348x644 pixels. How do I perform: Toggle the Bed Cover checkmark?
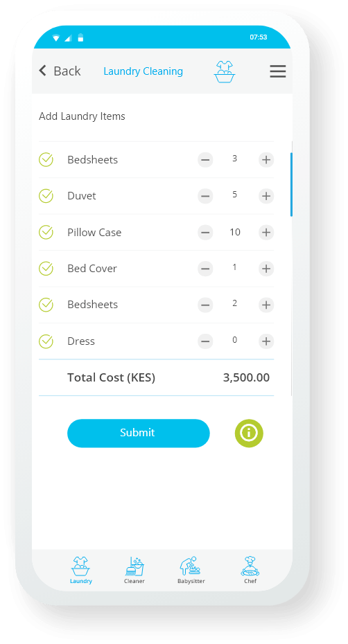point(46,269)
